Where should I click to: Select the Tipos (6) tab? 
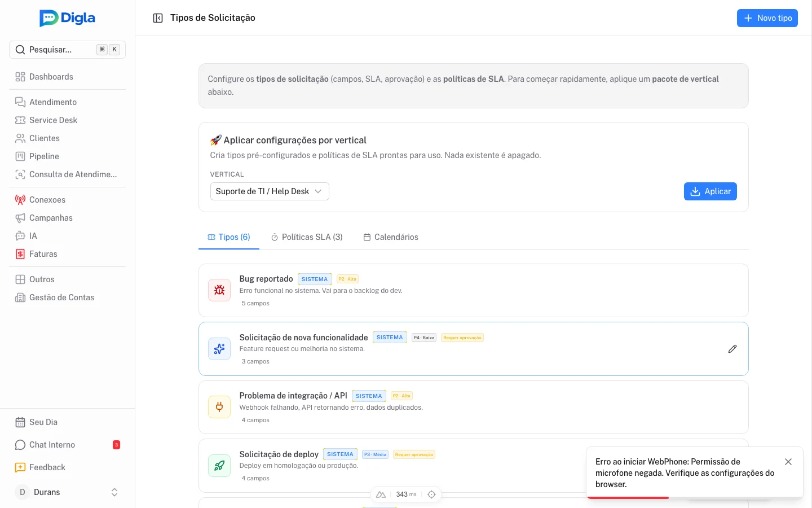(229, 237)
